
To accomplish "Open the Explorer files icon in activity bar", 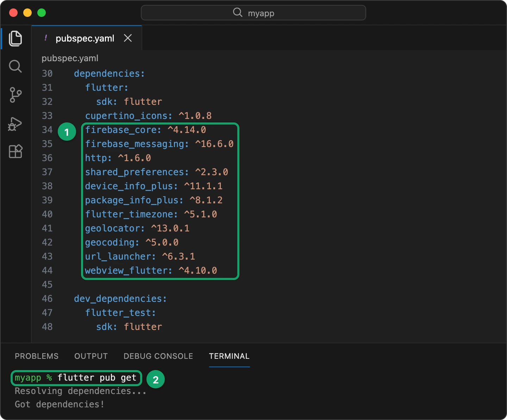I will (15, 38).
